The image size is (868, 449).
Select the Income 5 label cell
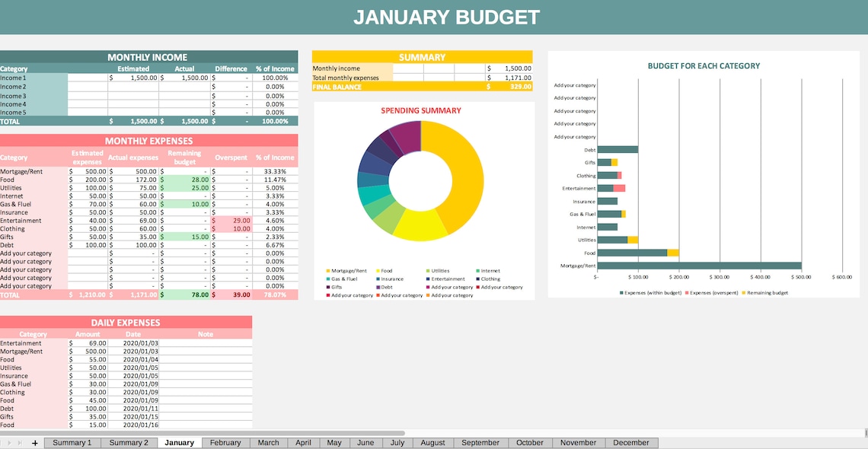(34, 113)
